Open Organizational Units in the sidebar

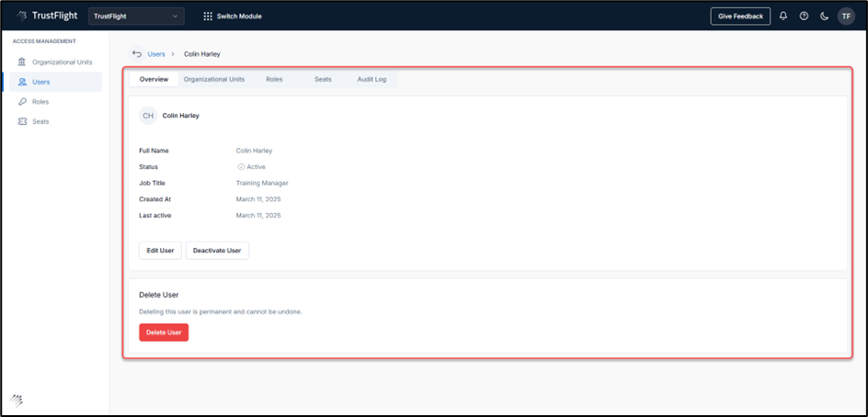[x=61, y=62]
